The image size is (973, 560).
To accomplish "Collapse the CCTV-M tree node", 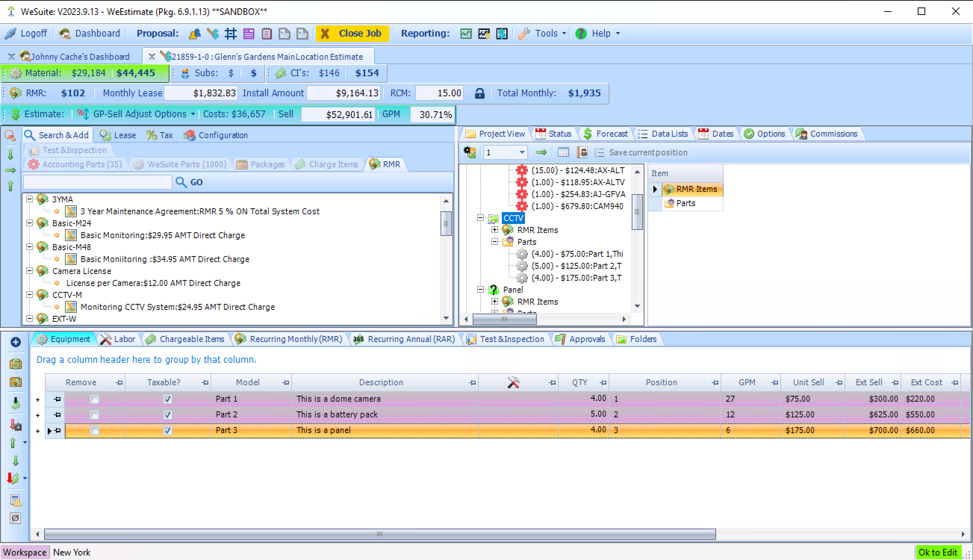I will [x=29, y=295].
